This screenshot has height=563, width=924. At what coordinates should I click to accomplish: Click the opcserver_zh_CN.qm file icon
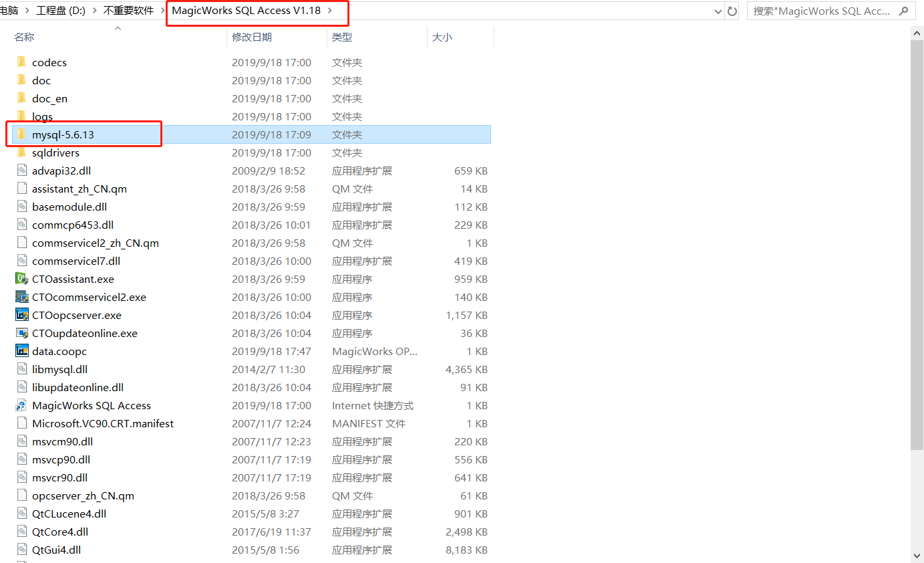coord(21,495)
